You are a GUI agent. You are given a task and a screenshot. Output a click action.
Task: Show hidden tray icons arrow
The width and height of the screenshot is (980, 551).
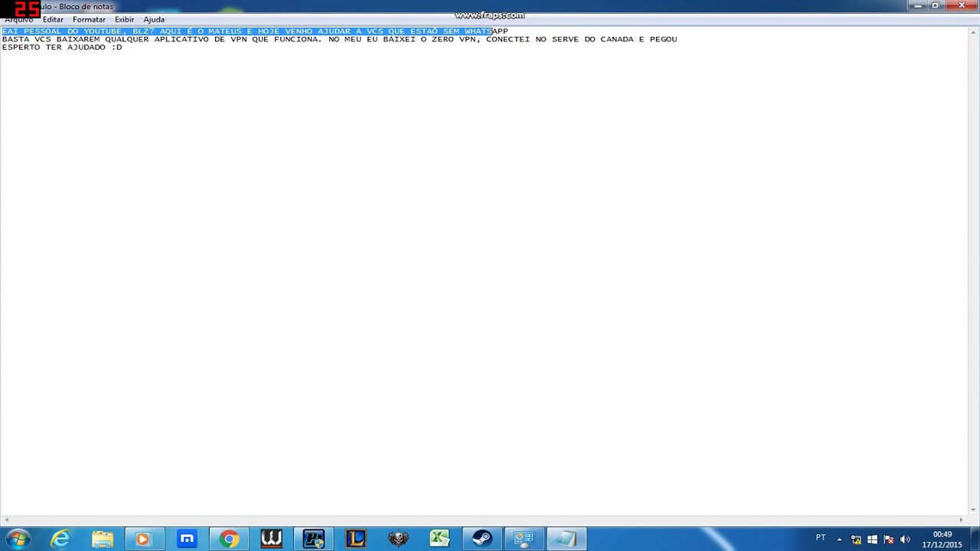[839, 540]
